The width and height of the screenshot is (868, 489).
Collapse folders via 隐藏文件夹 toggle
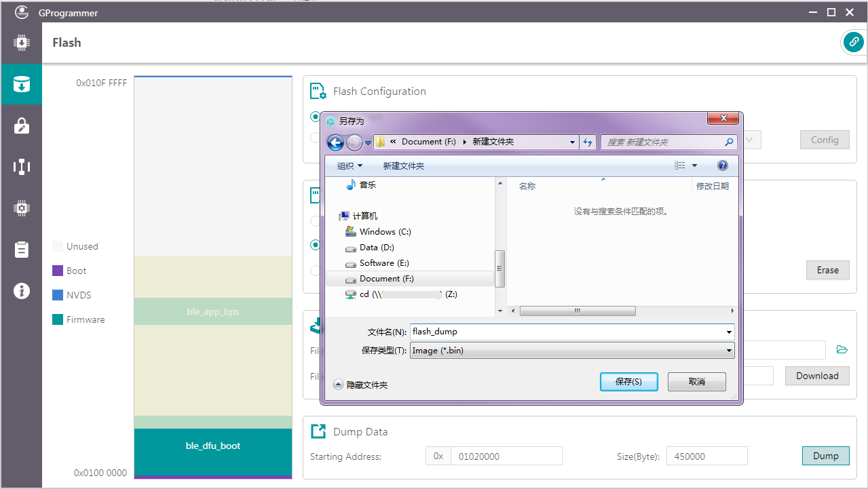[339, 385]
